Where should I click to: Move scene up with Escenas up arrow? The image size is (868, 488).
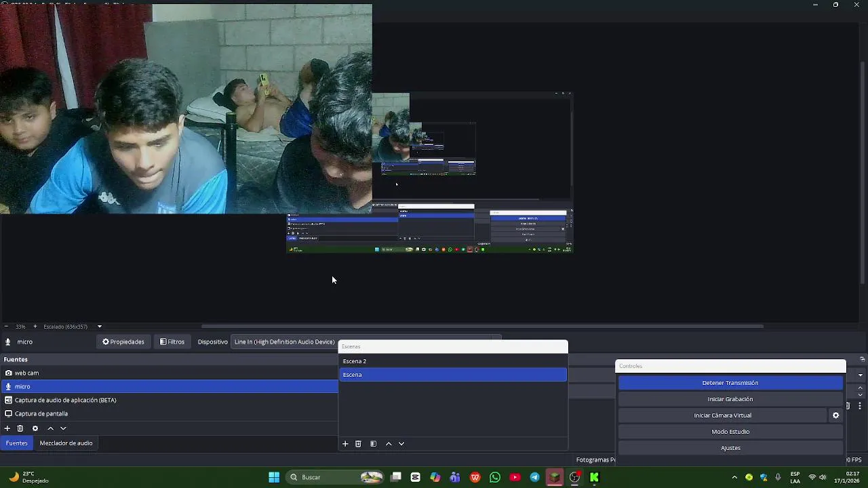click(389, 444)
